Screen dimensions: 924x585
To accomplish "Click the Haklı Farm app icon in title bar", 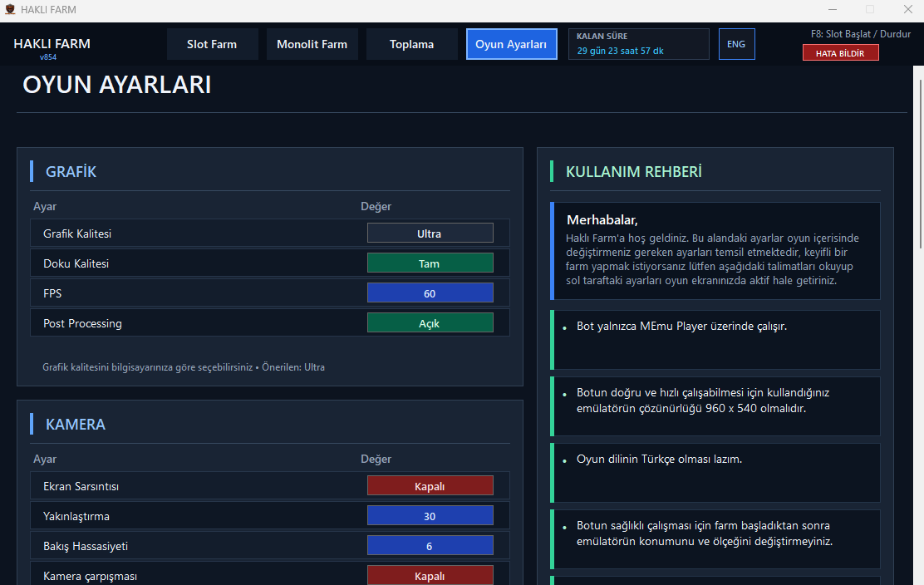I will (x=10, y=9).
